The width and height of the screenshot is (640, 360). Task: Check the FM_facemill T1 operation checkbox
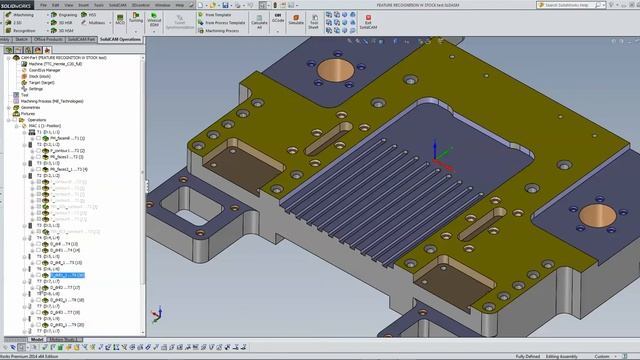coord(39,138)
